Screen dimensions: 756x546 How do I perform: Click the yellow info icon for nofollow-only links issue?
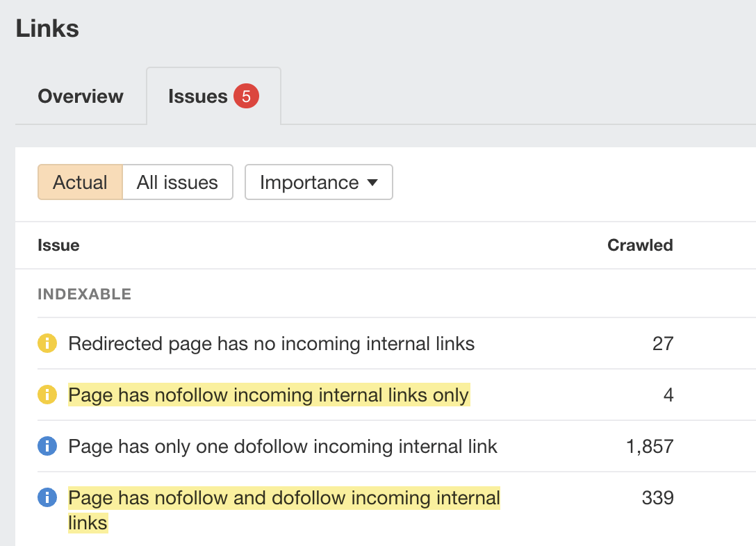47,395
